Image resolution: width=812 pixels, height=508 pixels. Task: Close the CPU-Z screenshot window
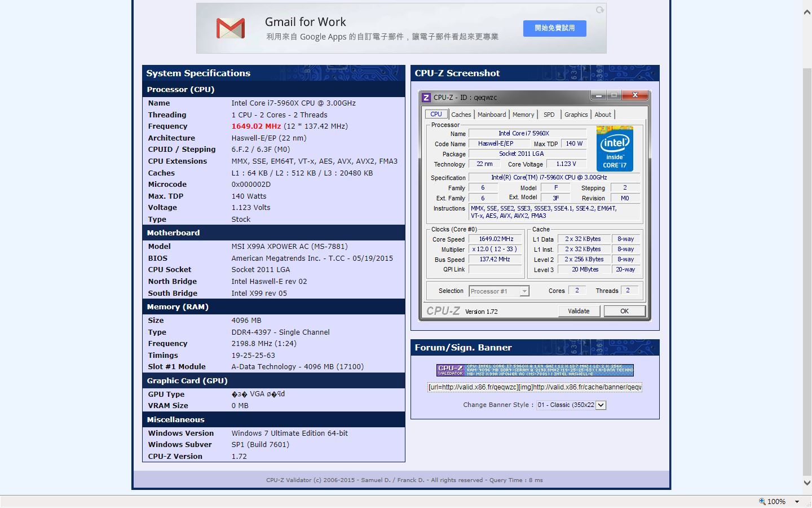tap(635, 95)
